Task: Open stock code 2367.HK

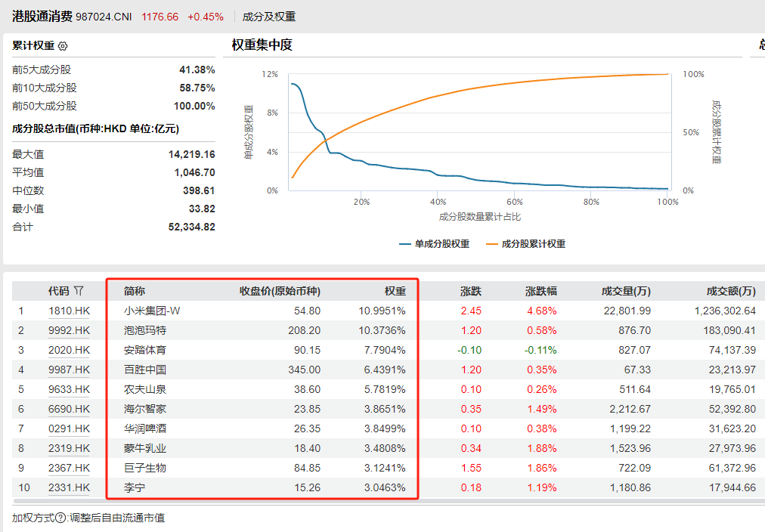Action: (x=69, y=468)
